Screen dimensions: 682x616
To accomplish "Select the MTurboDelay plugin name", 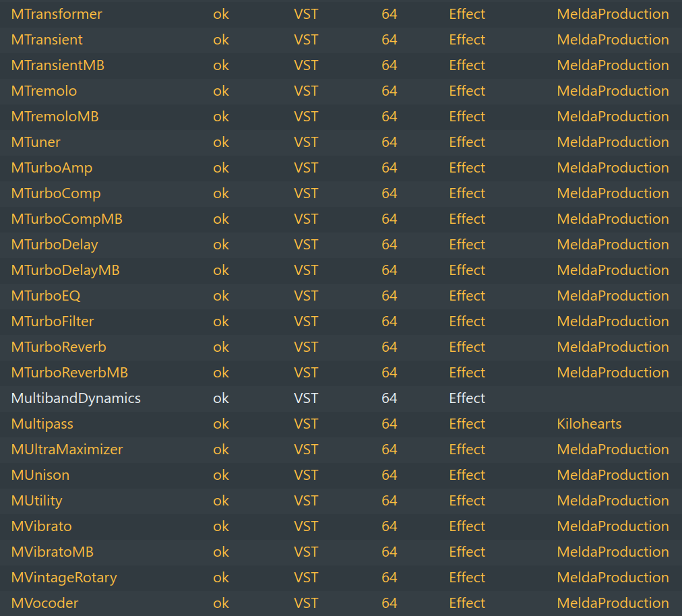I will 55,245.
